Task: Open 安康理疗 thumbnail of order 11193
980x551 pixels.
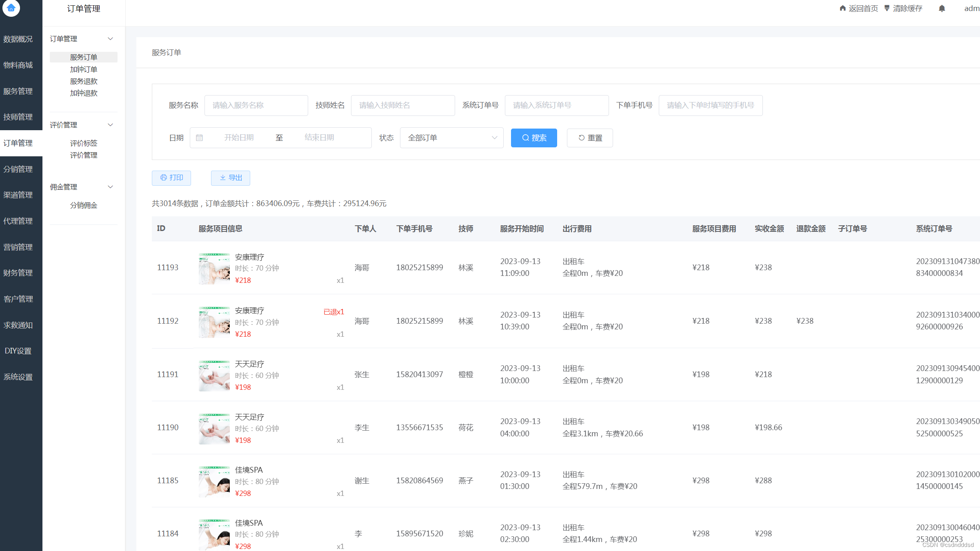Action: click(214, 269)
